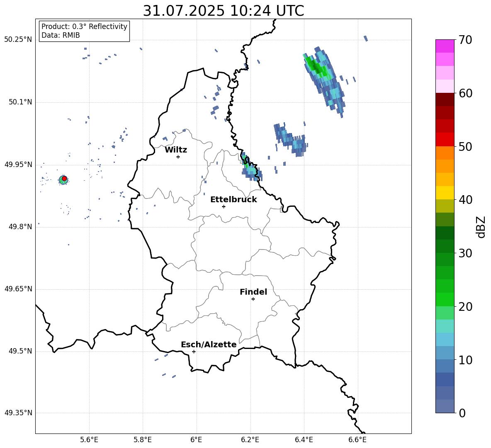The height and width of the screenshot is (448, 491).
Task: Click the blue rain cell east of Wiltz latitude
Action: (290, 140)
